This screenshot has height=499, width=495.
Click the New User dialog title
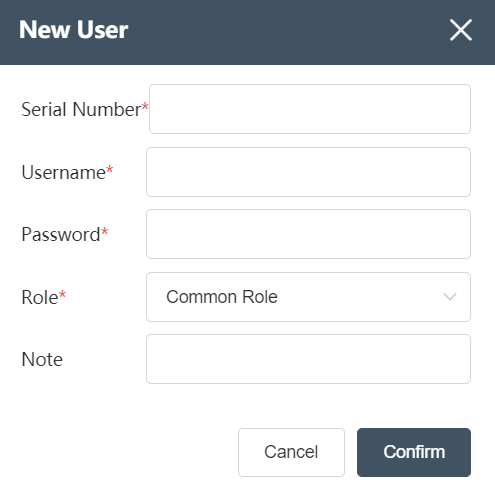73,30
